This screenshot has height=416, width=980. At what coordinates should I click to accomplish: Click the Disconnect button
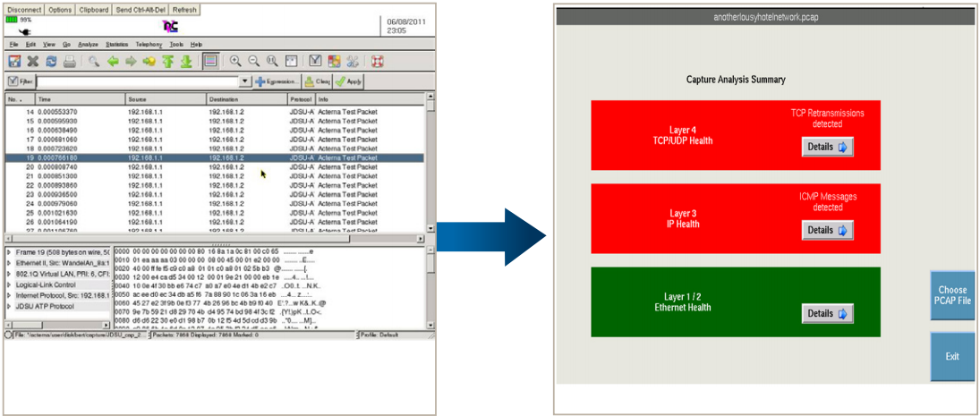tap(24, 10)
